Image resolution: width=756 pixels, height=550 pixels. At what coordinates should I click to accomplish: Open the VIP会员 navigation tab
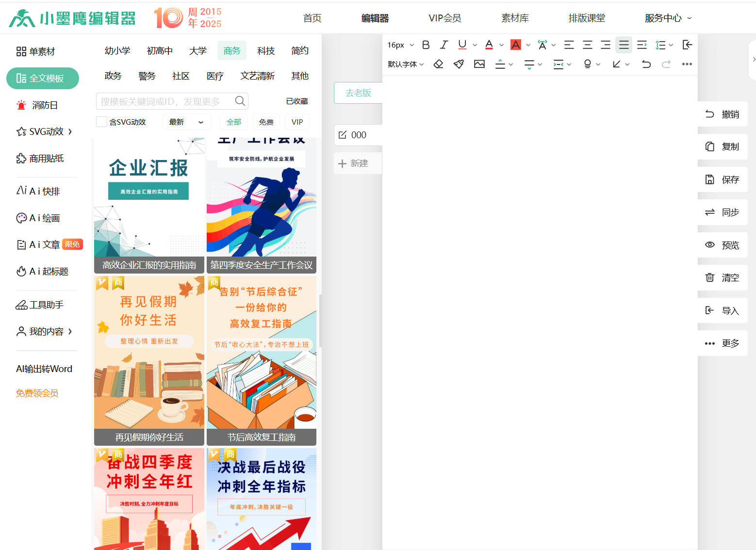pos(444,18)
